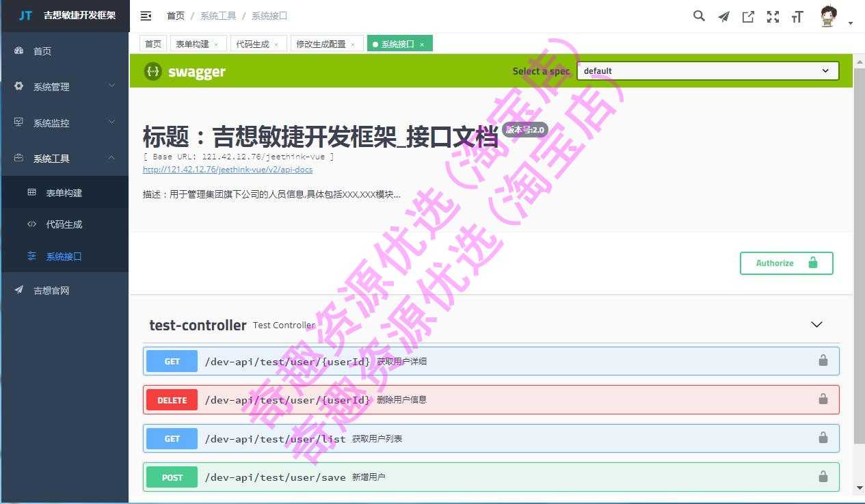Click the scrollbar down arrow
This screenshot has height=504, width=865.
(860, 488)
